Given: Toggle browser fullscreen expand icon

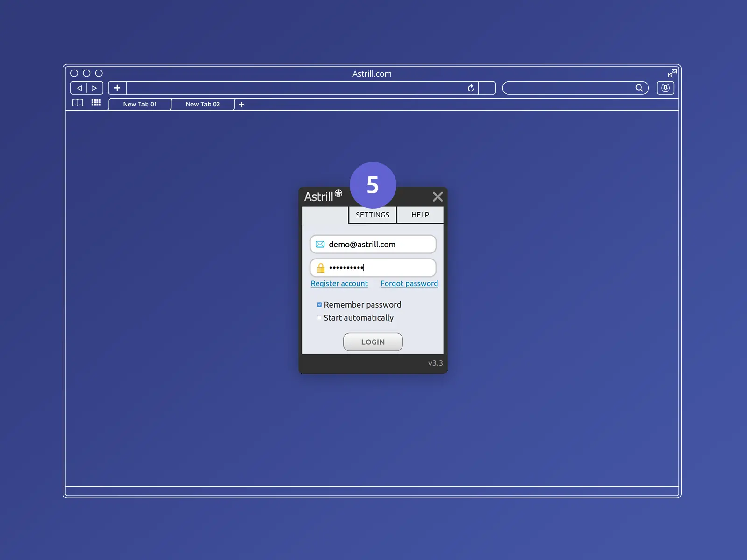Looking at the screenshot, I should [x=672, y=73].
